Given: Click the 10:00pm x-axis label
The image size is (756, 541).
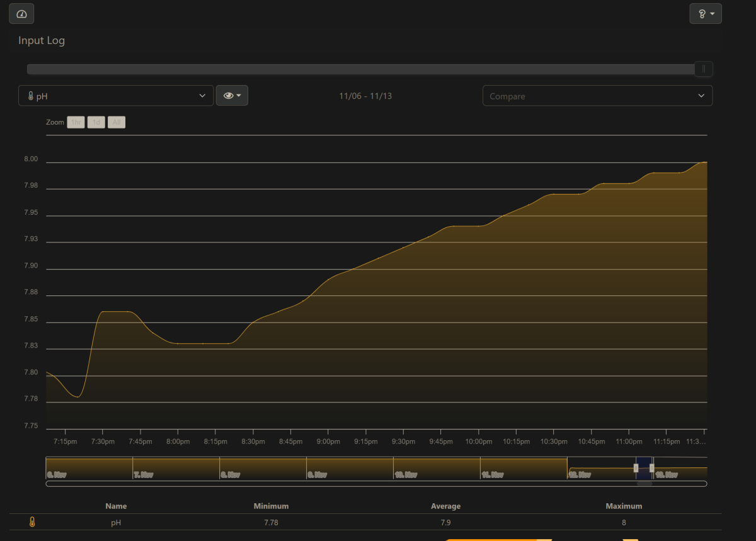Looking at the screenshot, I should [479, 441].
